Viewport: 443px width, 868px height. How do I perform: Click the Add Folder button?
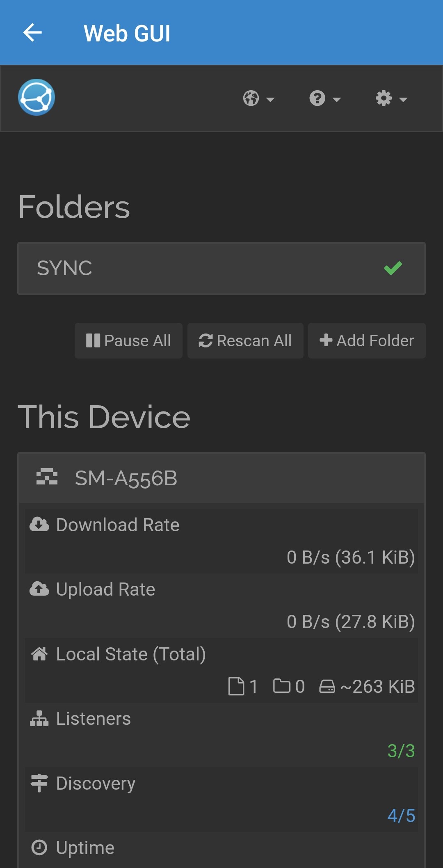pyautogui.click(x=367, y=340)
